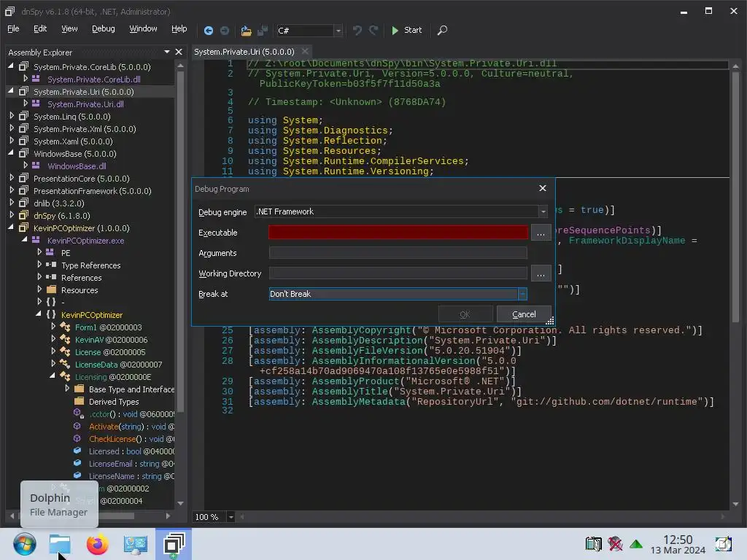Viewport: 747px width, 560px height.
Task: Click the navigate forward arrow icon
Action: pyautogui.click(x=225, y=31)
